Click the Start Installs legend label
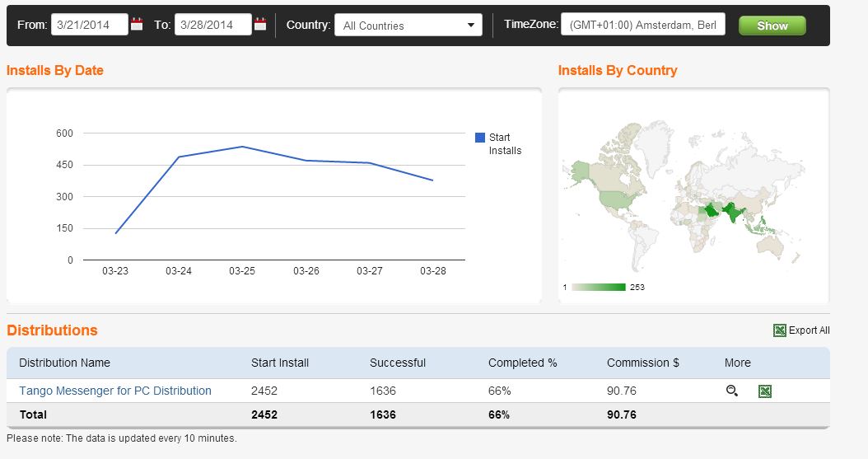The width and height of the screenshot is (868, 459). point(505,144)
